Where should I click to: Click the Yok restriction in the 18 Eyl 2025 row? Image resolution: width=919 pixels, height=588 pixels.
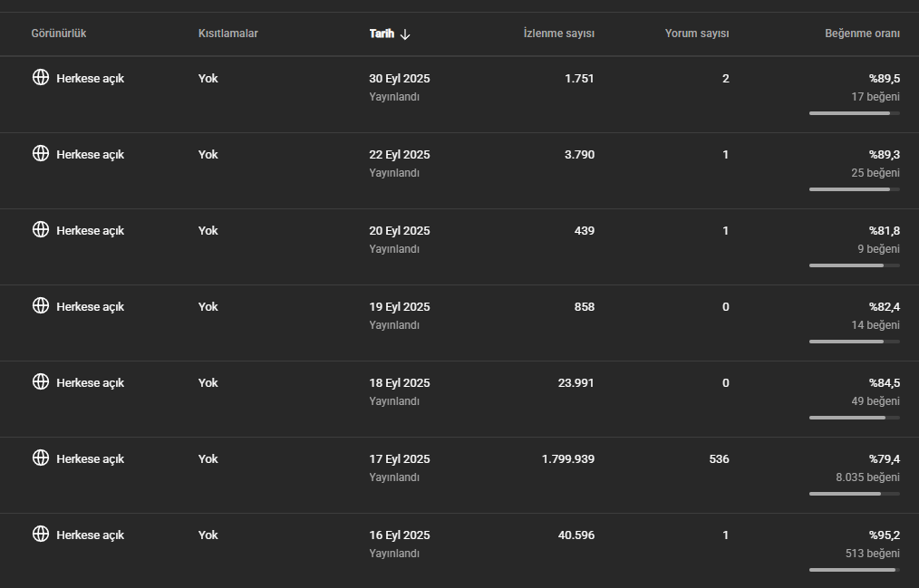tap(208, 383)
